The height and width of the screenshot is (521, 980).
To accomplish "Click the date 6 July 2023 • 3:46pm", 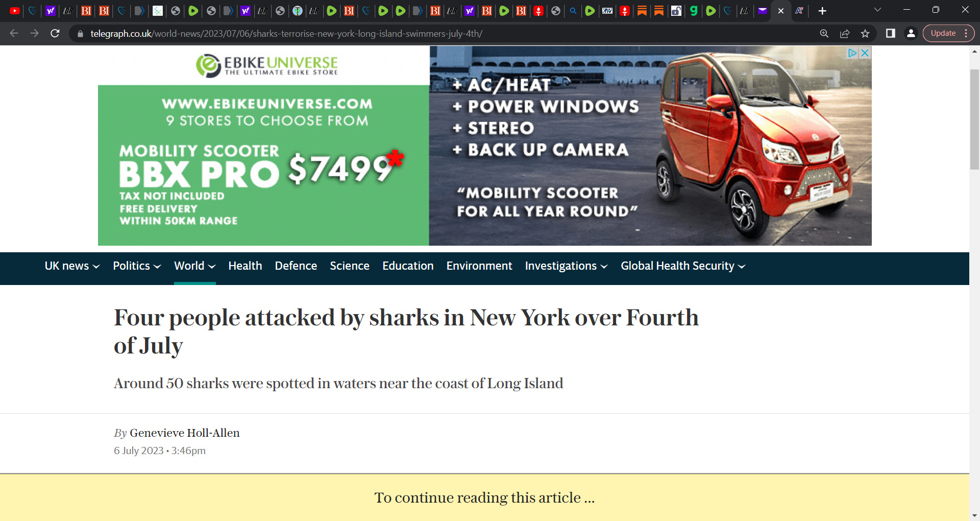I will (x=160, y=451).
